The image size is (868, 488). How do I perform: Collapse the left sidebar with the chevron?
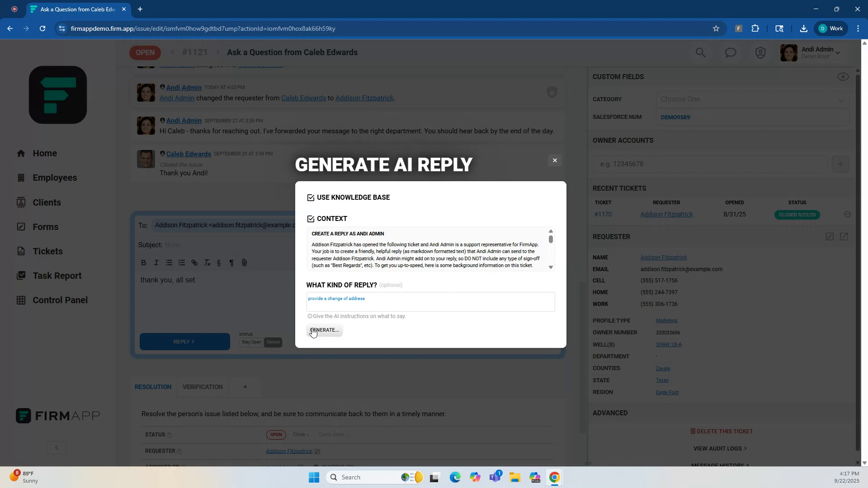click(56, 447)
